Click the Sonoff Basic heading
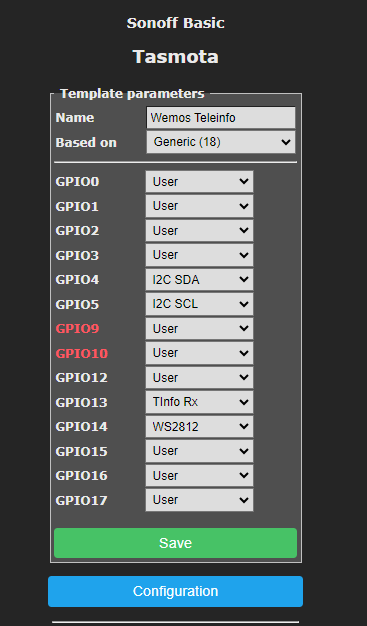The image size is (367, 626). pyautogui.click(x=175, y=23)
